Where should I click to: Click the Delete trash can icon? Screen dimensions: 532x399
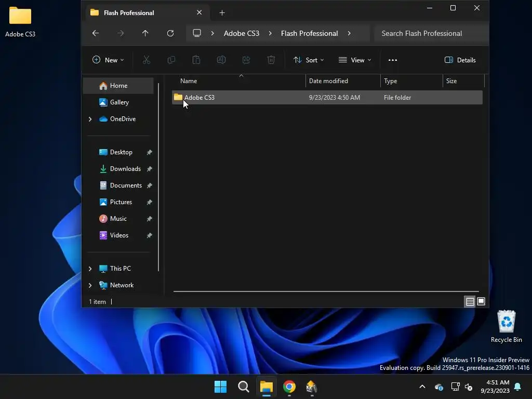271,60
